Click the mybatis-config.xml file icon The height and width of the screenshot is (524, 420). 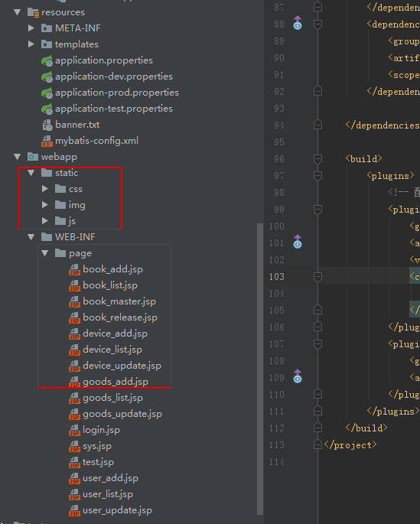pyautogui.click(x=47, y=141)
